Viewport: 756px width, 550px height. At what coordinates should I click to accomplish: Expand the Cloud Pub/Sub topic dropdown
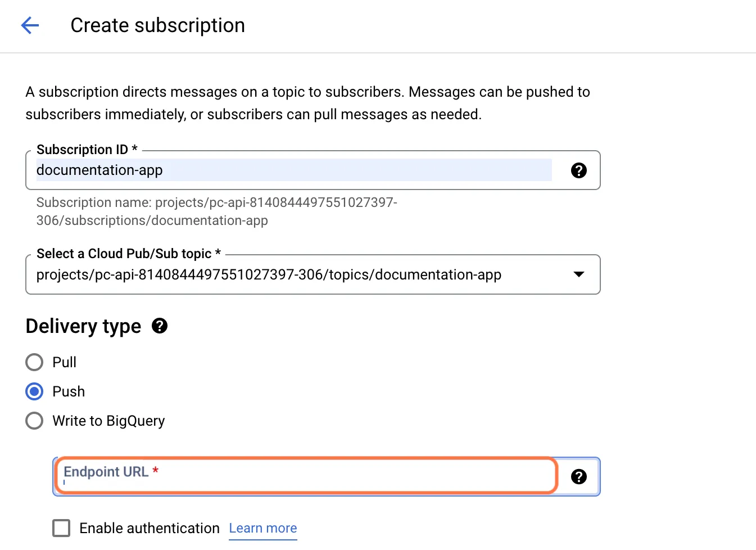pyautogui.click(x=313, y=274)
